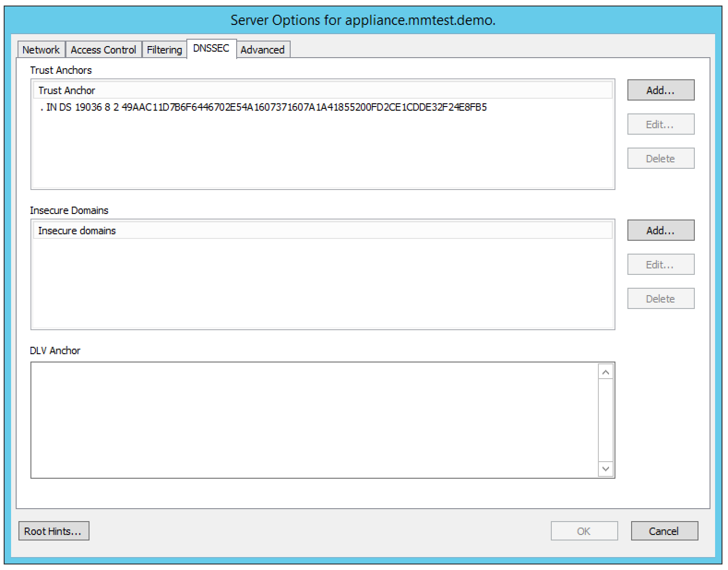Click the DLV Anchor scrollbar up arrow
This screenshot has height=570, width=728.
(x=605, y=372)
